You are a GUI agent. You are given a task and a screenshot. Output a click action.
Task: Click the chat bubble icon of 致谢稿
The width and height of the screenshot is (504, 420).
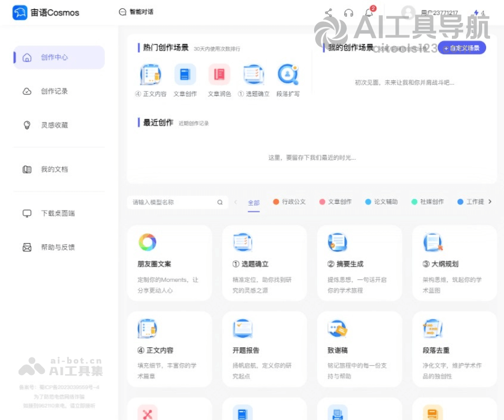[x=338, y=328]
